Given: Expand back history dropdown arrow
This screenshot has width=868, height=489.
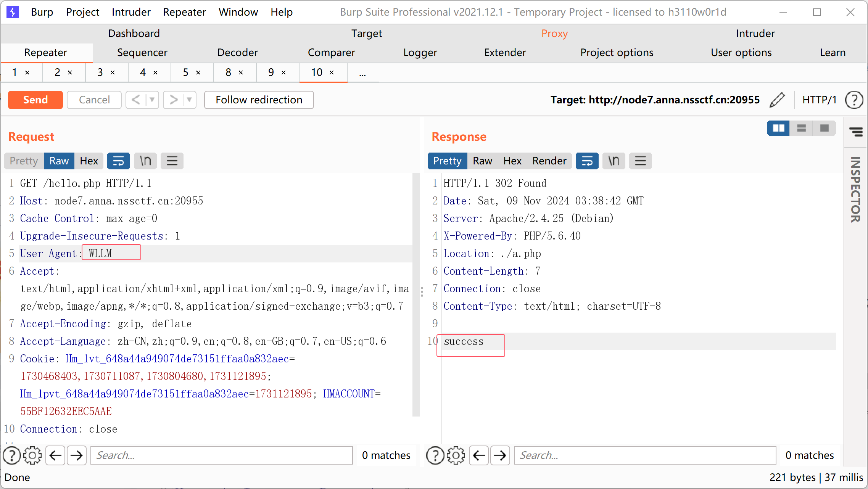Looking at the screenshot, I should (x=152, y=100).
